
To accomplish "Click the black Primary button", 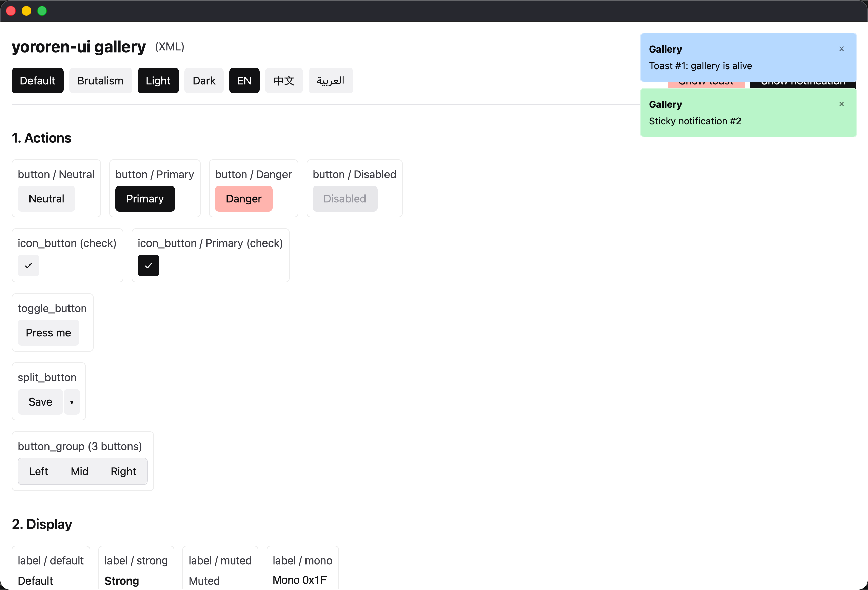I will pos(145,199).
